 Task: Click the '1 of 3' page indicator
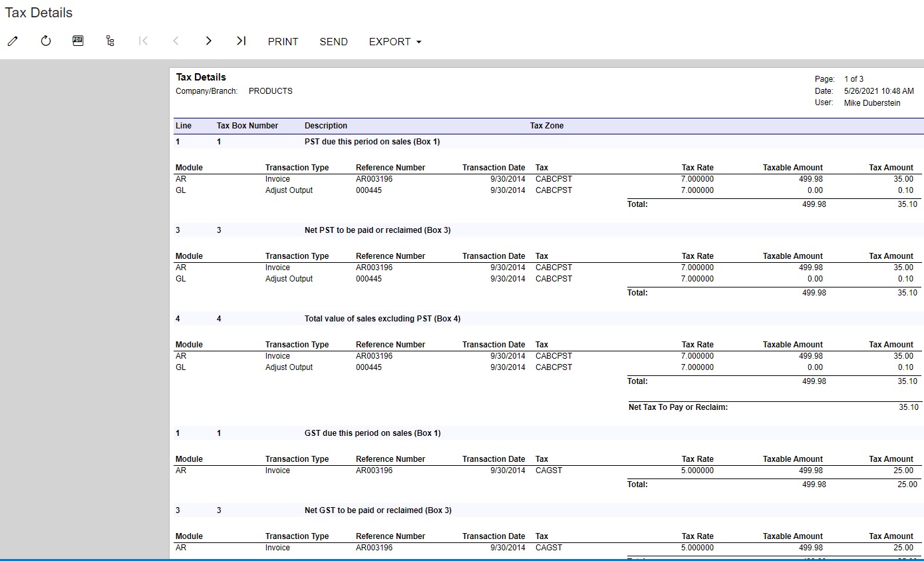853,79
